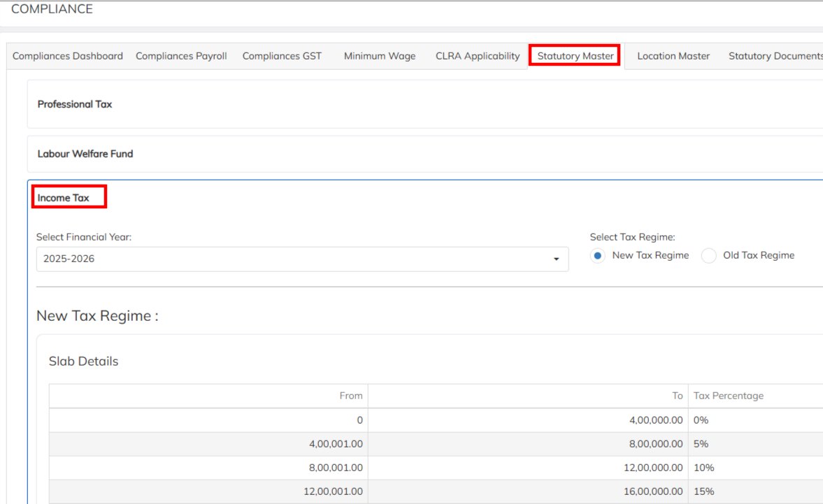Collapse the Income Tax section
The image size is (823, 504).
click(x=64, y=198)
